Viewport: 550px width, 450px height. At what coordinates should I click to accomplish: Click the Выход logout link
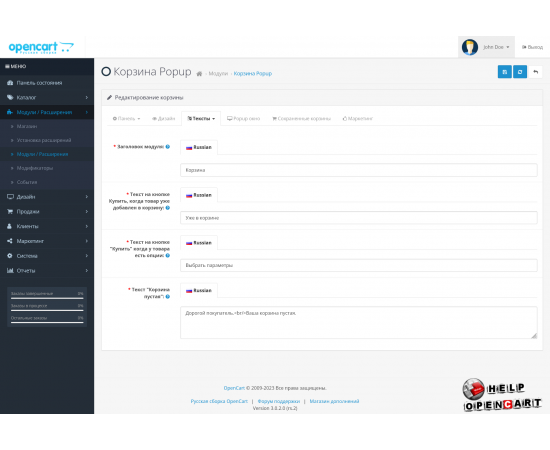point(532,47)
